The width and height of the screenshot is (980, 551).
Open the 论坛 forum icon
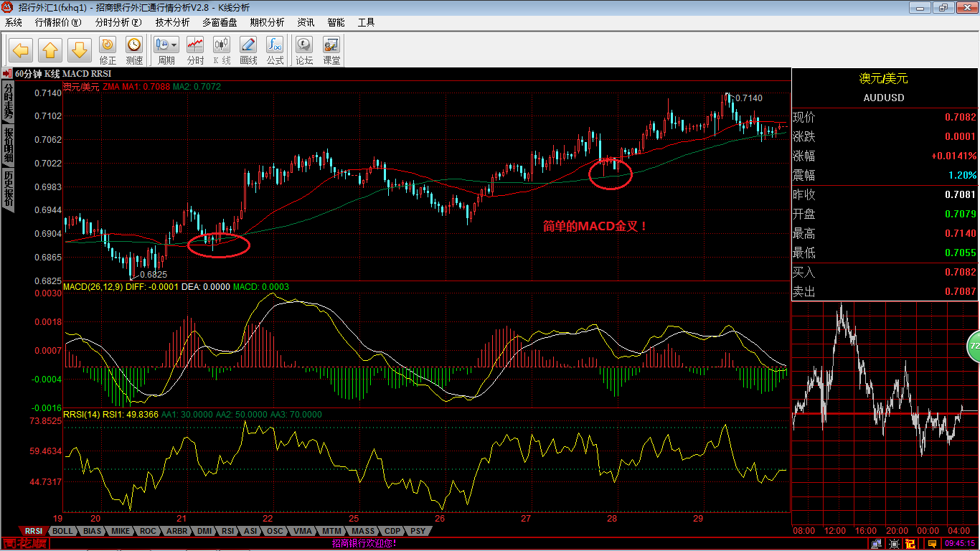click(x=305, y=52)
